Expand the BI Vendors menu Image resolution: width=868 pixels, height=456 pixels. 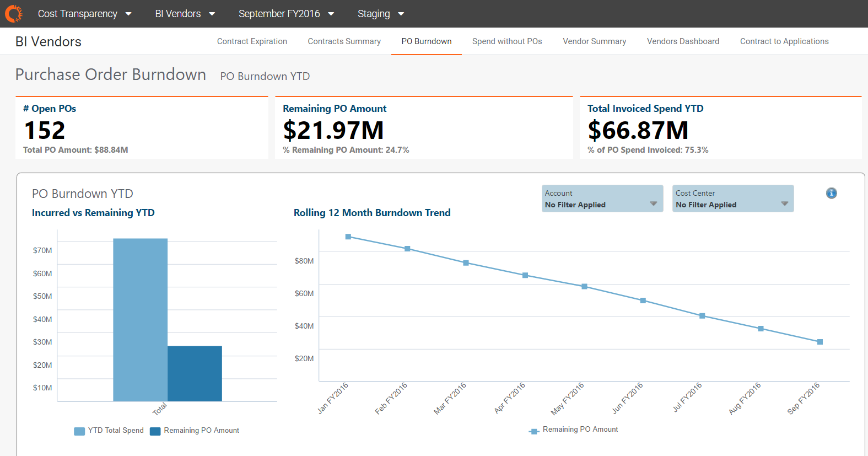coord(185,14)
